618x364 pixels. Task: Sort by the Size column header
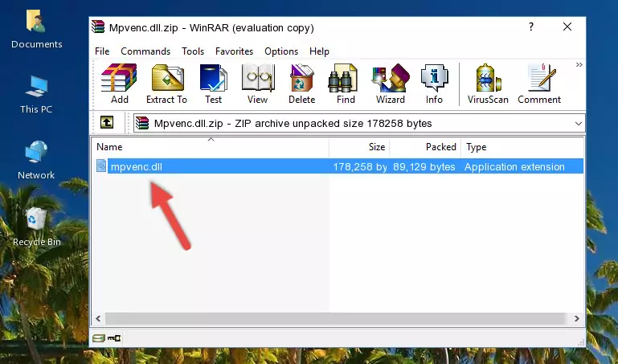[x=359, y=147]
